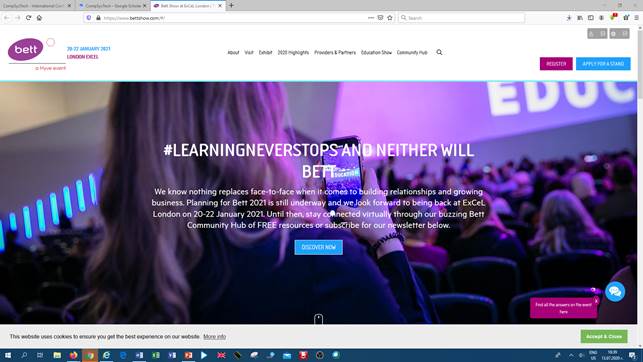Open the Firefox hamburger menu
Image resolution: width=643 pixels, height=362 pixels.
point(636,18)
